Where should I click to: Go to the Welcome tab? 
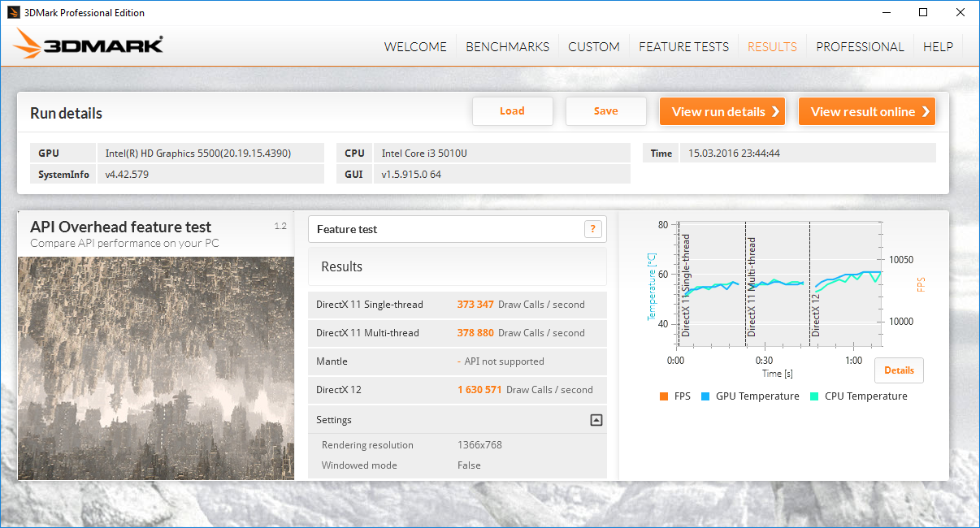(x=415, y=47)
